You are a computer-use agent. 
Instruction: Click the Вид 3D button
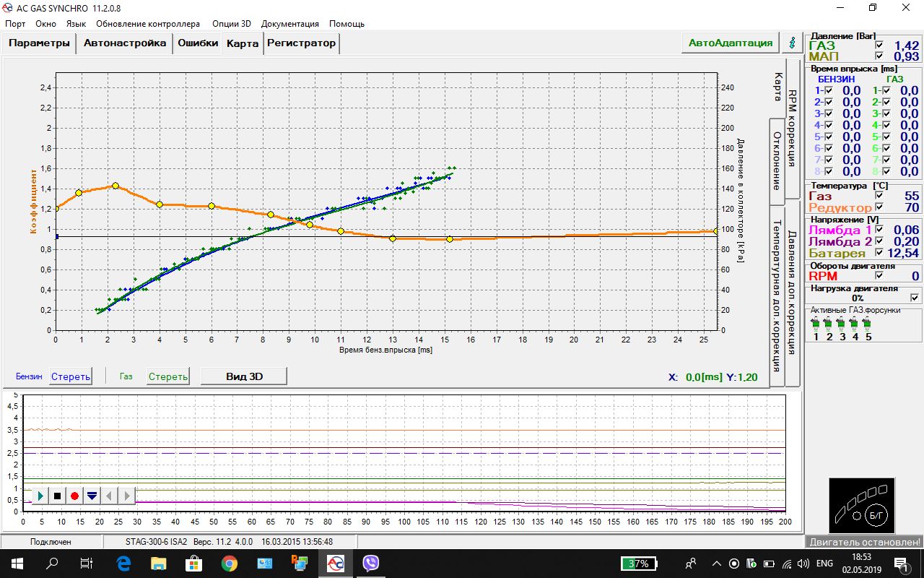pos(243,376)
